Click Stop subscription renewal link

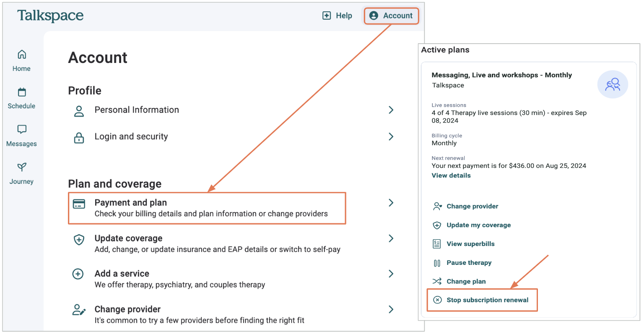[x=488, y=300]
